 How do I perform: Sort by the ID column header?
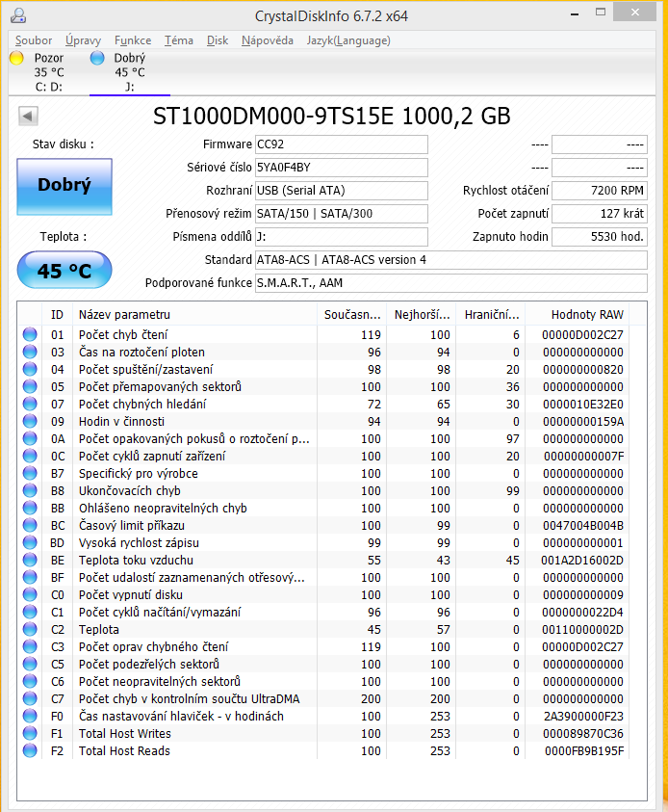click(x=57, y=314)
